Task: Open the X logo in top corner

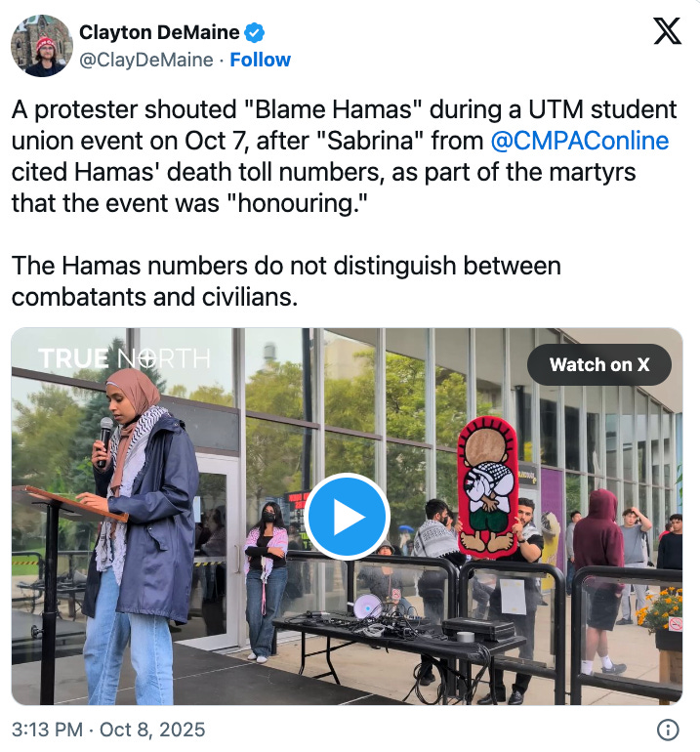Action: click(x=668, y=31)
